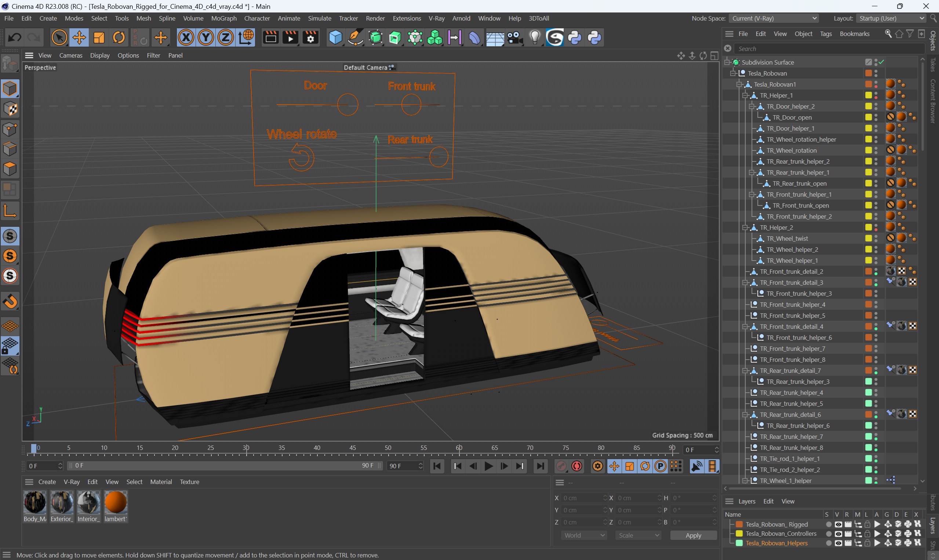Image resolution: width=939 pixels, height=560 pixels.
Task: Click the Door slider controller circle
Action: coord(347,105)
